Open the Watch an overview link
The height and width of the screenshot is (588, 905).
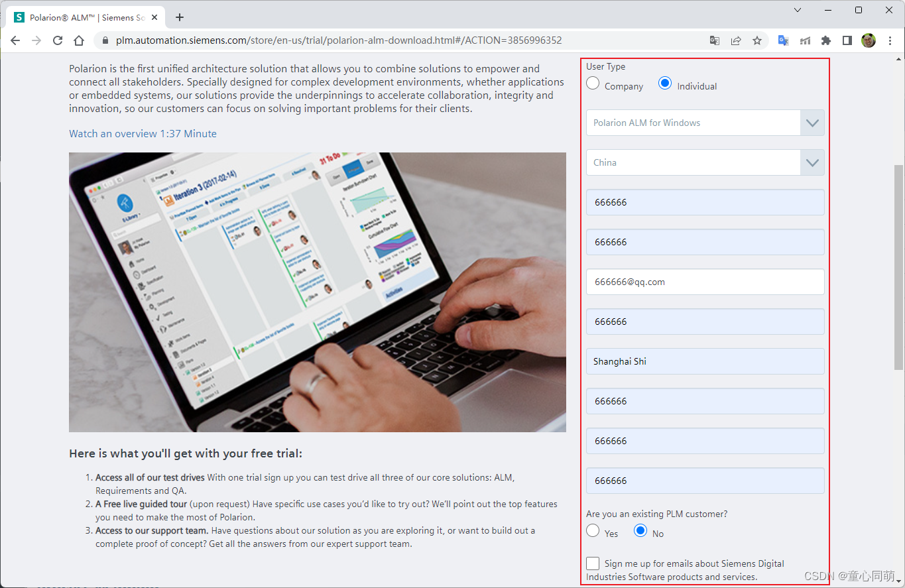point(143,134)
